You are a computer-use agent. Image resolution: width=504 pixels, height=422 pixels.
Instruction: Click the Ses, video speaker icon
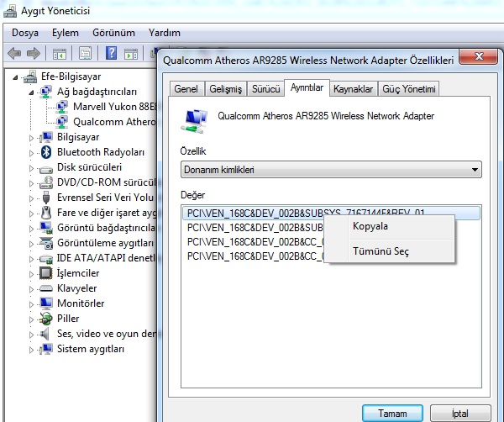coord(45,334)
